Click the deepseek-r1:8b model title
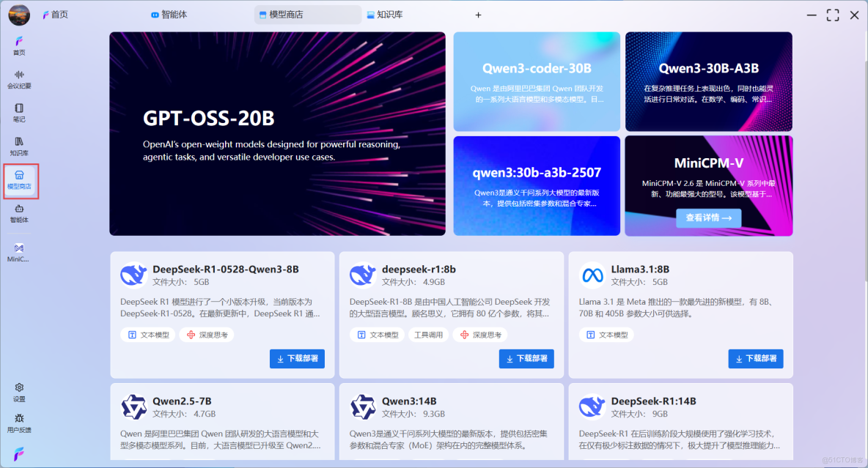868x468 pixels. [x=419, y=270]
